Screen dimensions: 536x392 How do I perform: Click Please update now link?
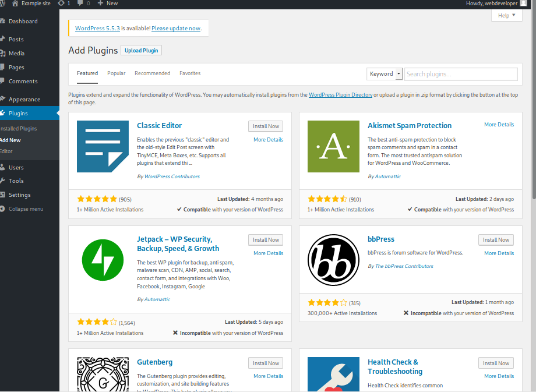click(x=176, y=29)
